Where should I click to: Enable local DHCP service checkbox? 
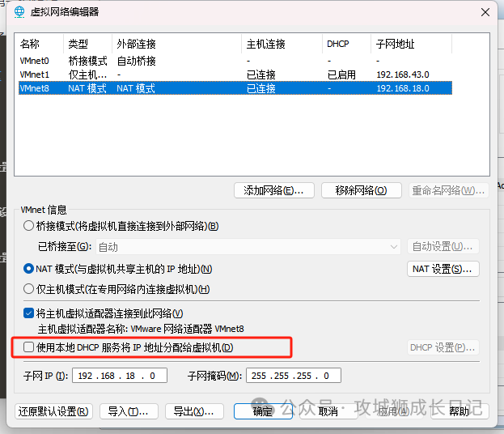tap(28, 347)
